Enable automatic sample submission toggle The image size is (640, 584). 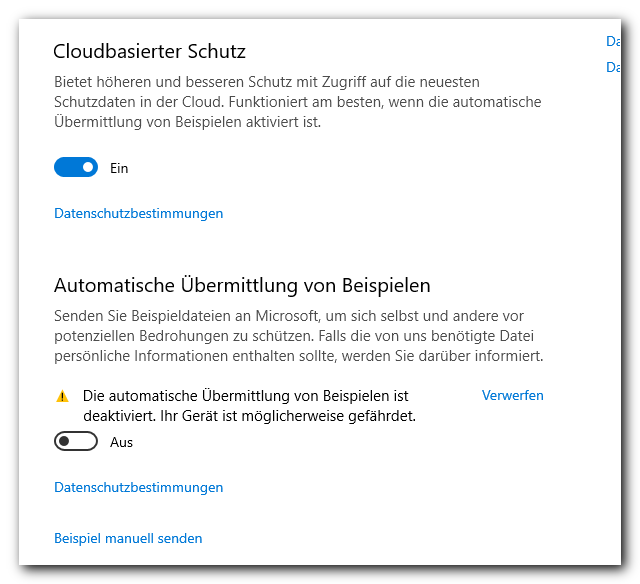pyautogui.click(x=76, y=442)
